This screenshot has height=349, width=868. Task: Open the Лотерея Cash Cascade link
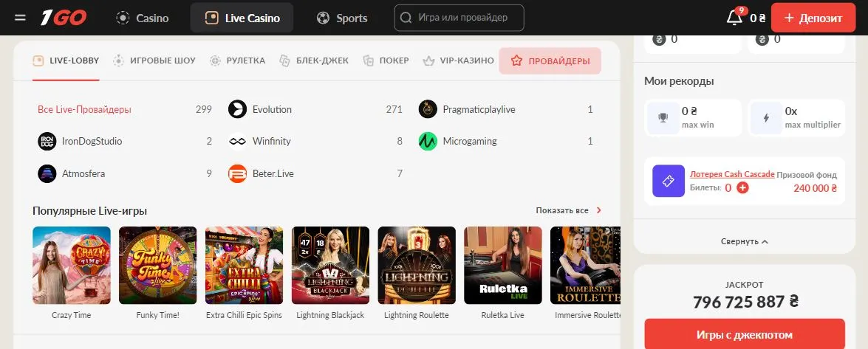[x=732, y=174]
